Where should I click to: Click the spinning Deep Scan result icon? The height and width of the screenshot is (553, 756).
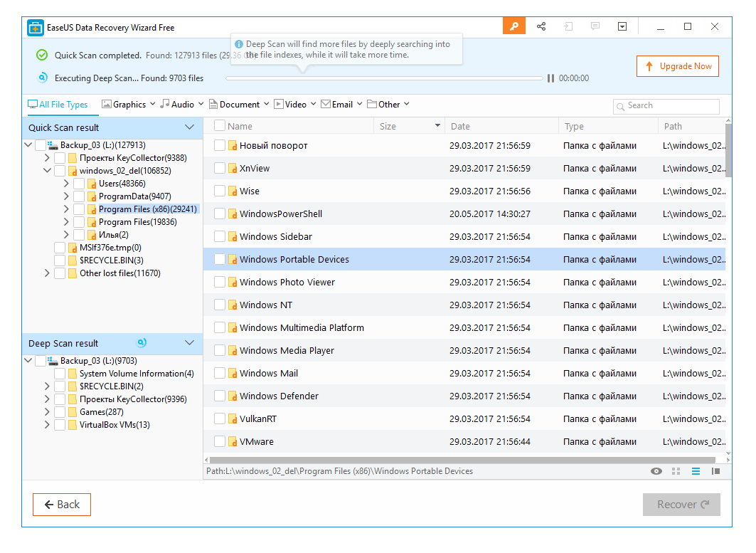click(142, 342)
